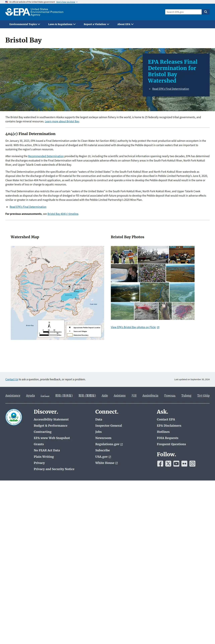Click the EPA logo in header
215x644 pixels.
tap(34, 12)
